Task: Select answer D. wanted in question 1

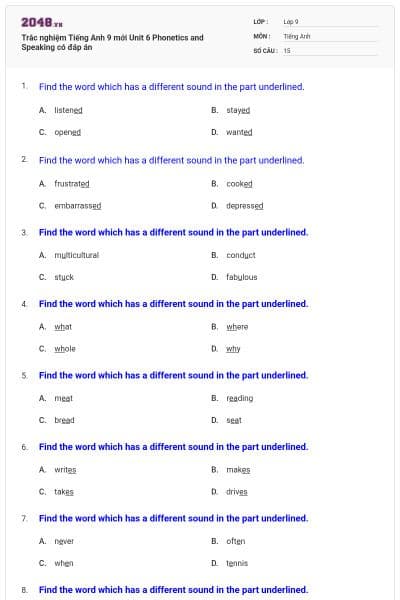Action: [232, 132]
